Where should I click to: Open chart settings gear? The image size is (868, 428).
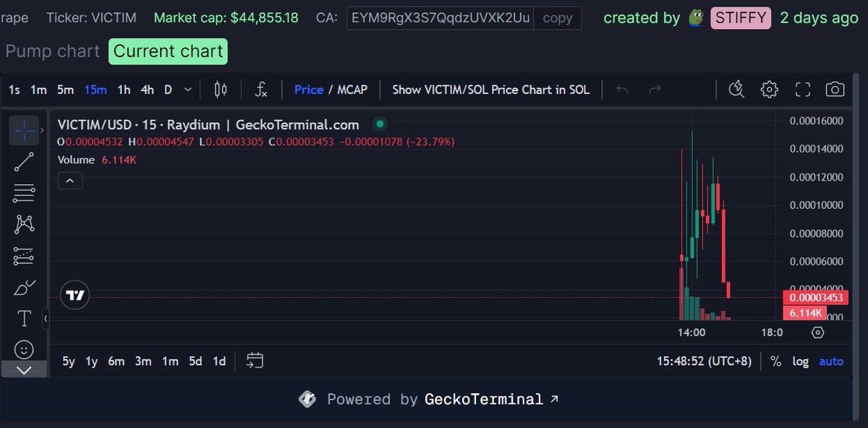pos(769,90)
